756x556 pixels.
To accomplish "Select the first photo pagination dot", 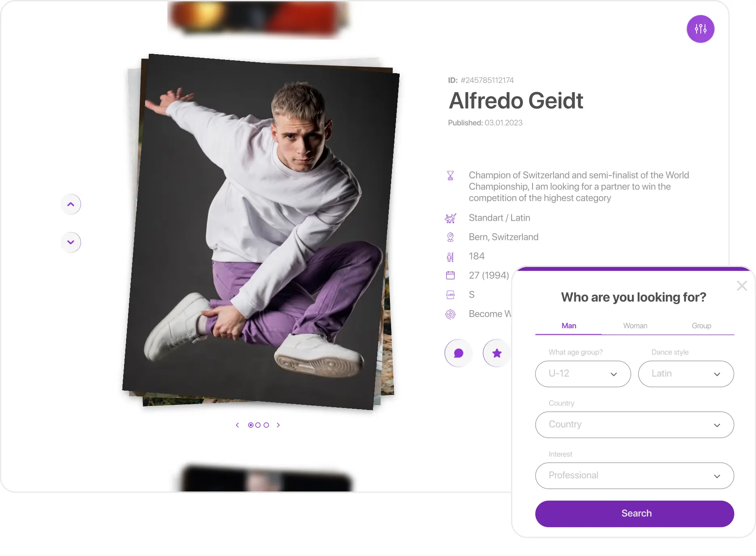I will pyautogui.click(x=251, y=425).
